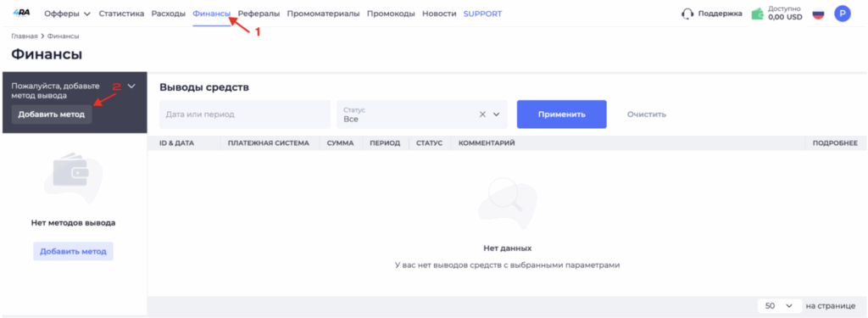Screen dimensions: 868x318
Task: Click the 4RA logo
Action: (21, 13)
